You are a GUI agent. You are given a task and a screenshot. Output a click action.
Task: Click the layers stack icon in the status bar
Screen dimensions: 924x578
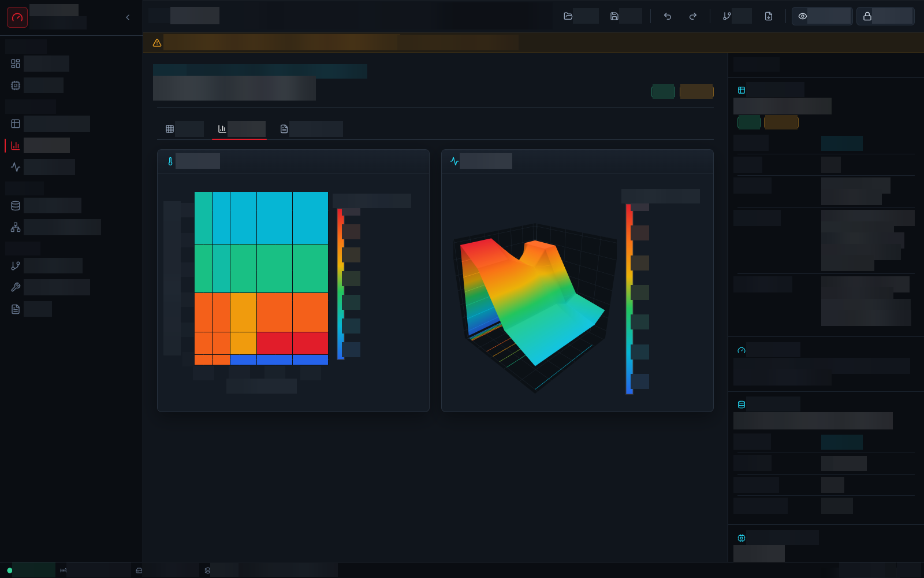(208, 570)
